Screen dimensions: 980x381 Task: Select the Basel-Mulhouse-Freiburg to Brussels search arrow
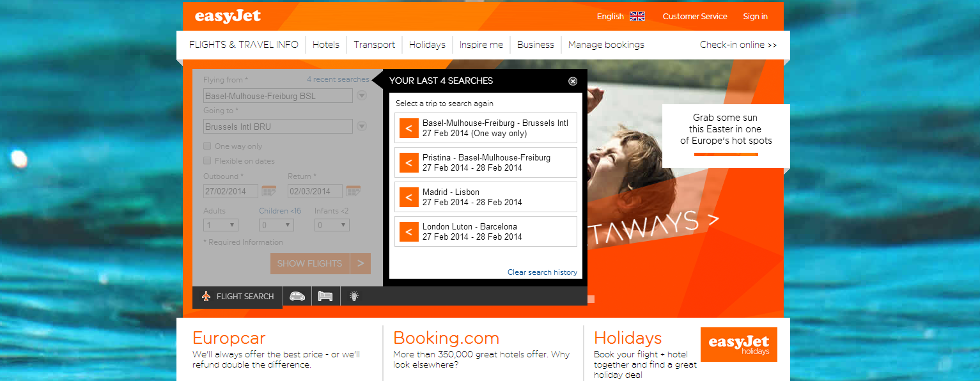409,128
